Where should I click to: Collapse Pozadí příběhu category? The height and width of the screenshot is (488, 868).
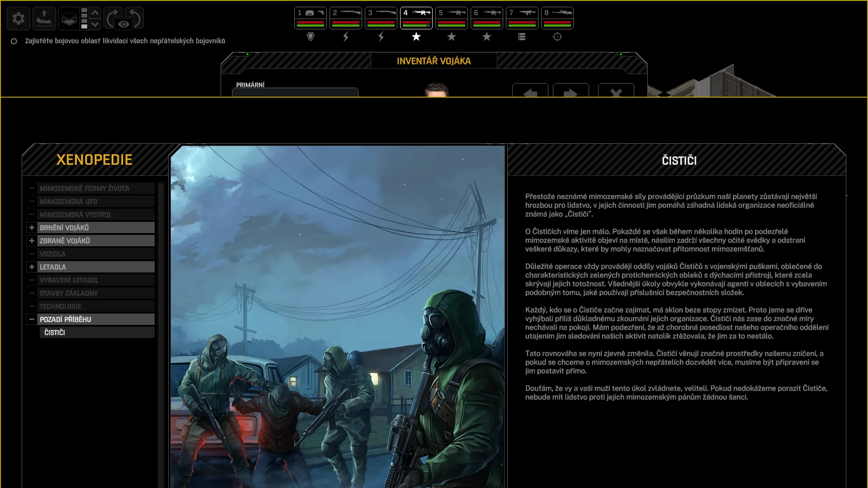tap(32, 319)
